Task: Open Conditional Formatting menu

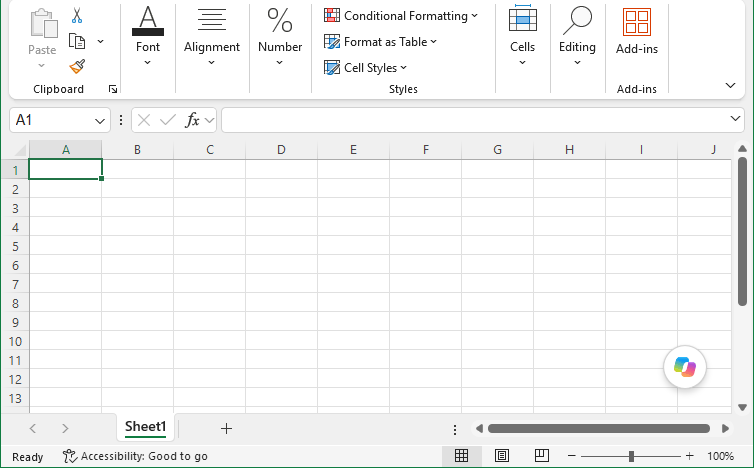Action: [x=401, y=16]
